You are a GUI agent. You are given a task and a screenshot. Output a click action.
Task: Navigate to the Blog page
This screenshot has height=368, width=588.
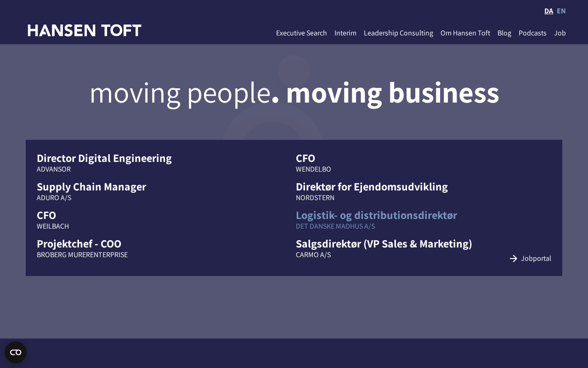pyautogui.click(x=504, y=33)
